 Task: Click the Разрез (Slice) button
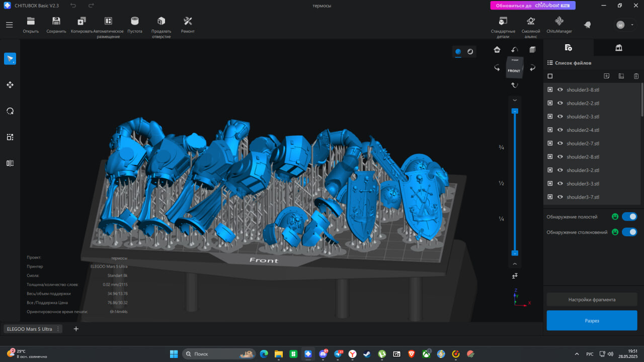(592, 320)
